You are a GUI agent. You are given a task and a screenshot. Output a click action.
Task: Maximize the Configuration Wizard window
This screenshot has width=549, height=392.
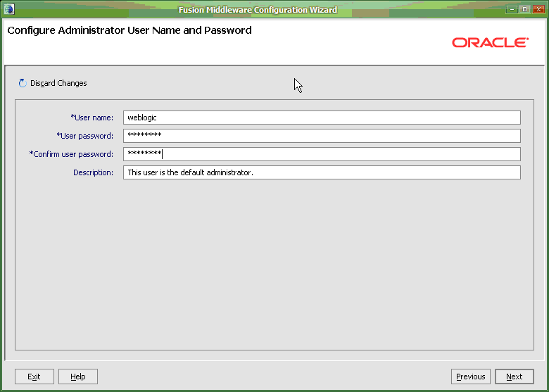525,9
